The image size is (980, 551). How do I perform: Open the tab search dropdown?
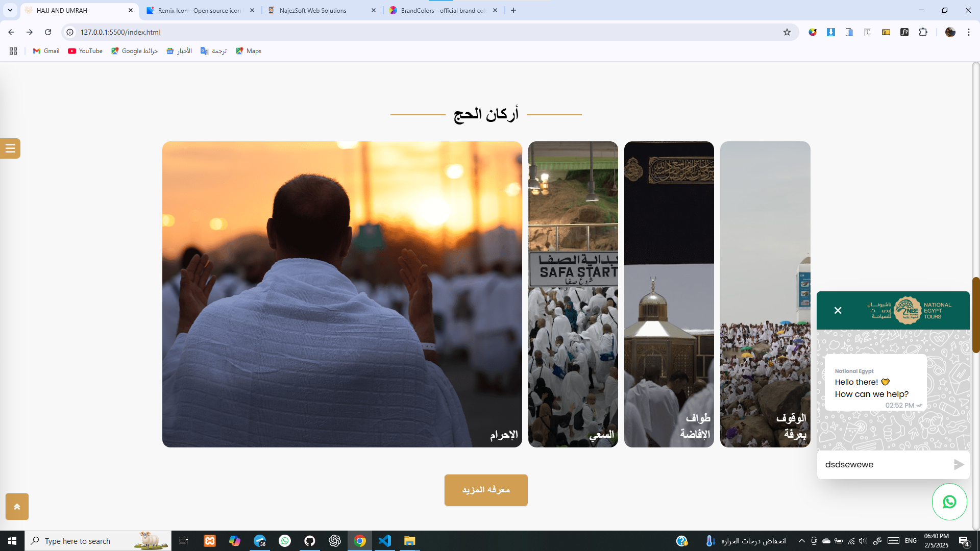(x=10, y=10)
